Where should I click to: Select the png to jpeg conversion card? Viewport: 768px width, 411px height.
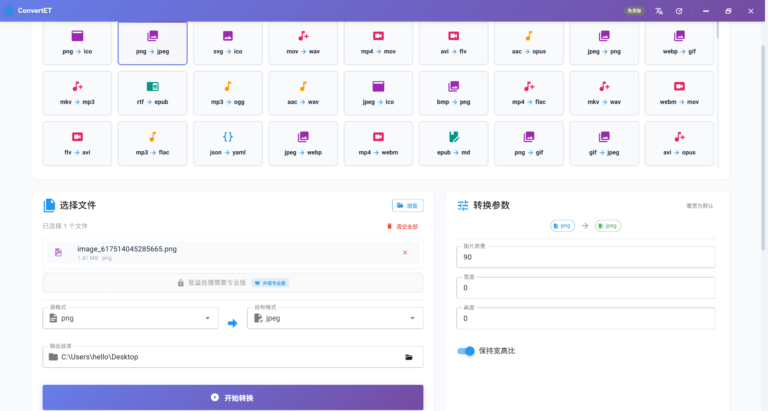[152, 43]
